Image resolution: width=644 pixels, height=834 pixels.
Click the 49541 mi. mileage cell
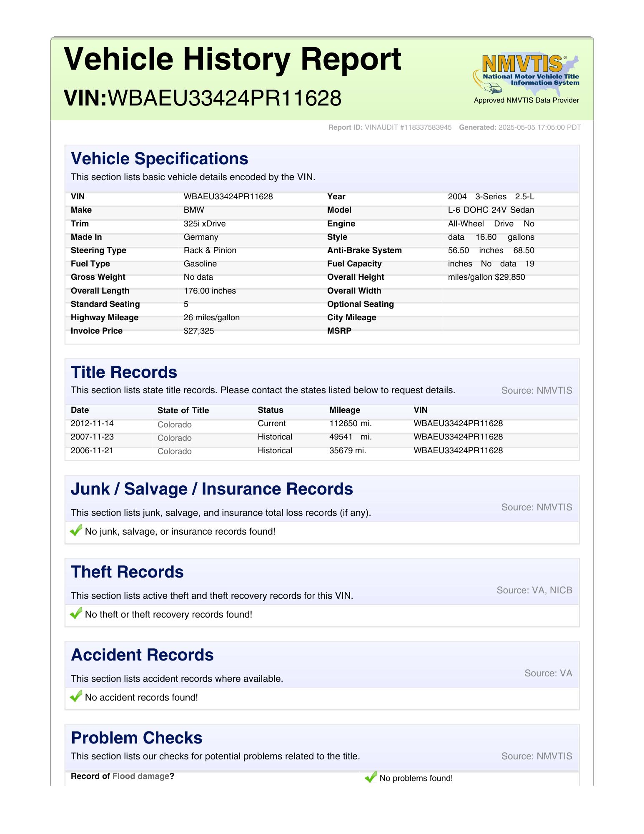[351, 437]
